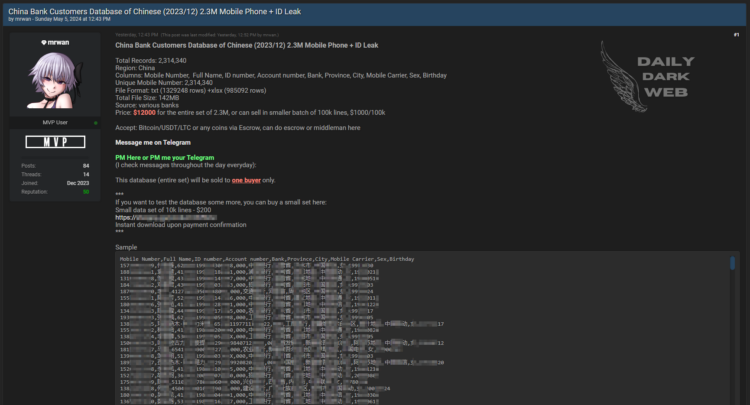Click the 'Accept: Bitcoin/USDT/LTC' payment line

238,128
